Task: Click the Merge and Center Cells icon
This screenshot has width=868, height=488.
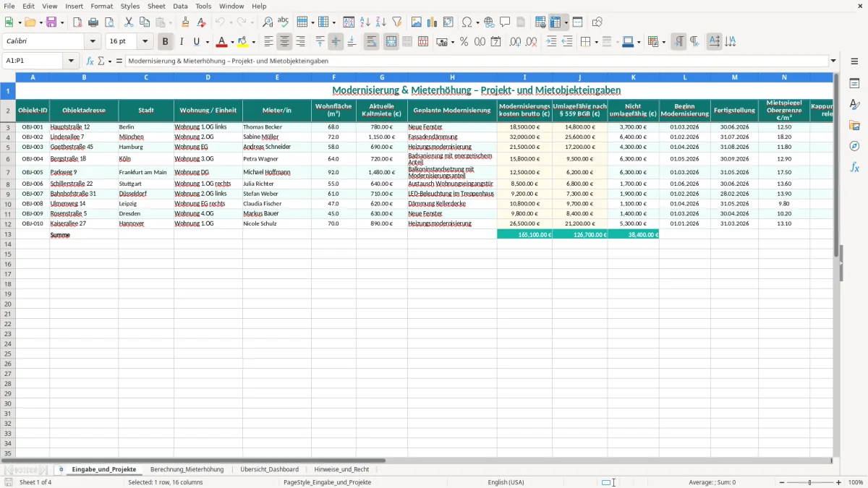Action: tap(391, 42)
